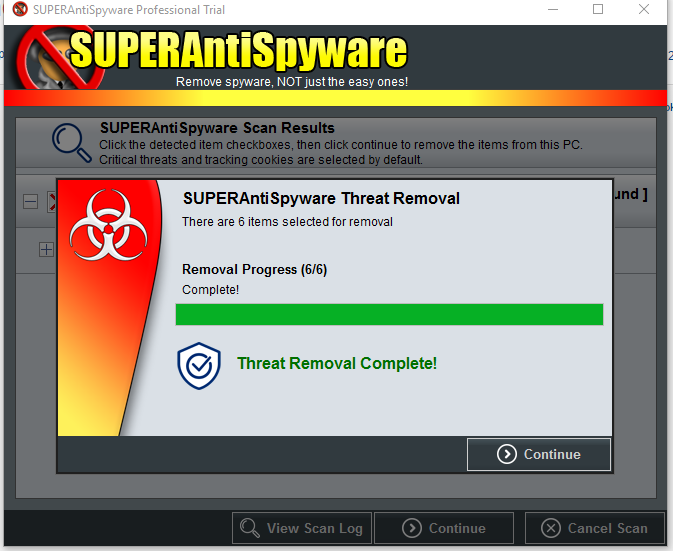
Task: Click the circled X on Cancel Scan
Action: tap(551, 528)
